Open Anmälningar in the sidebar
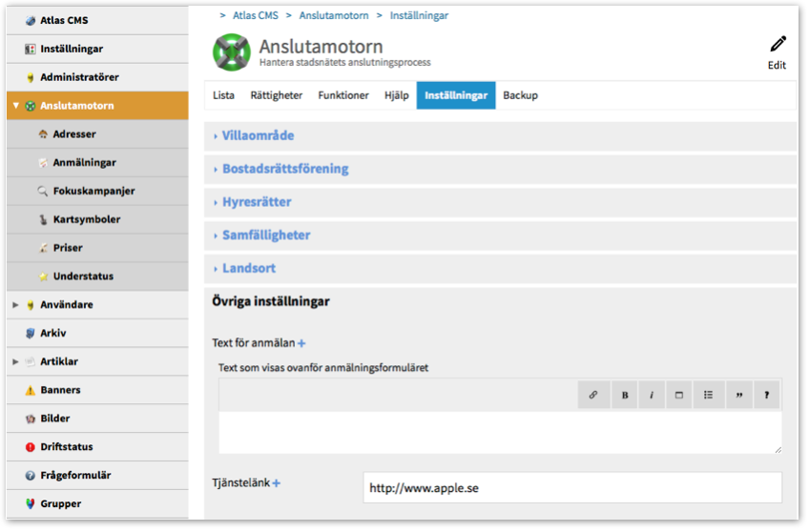Screen dimensions: 809x532 [x=84, y=163]
